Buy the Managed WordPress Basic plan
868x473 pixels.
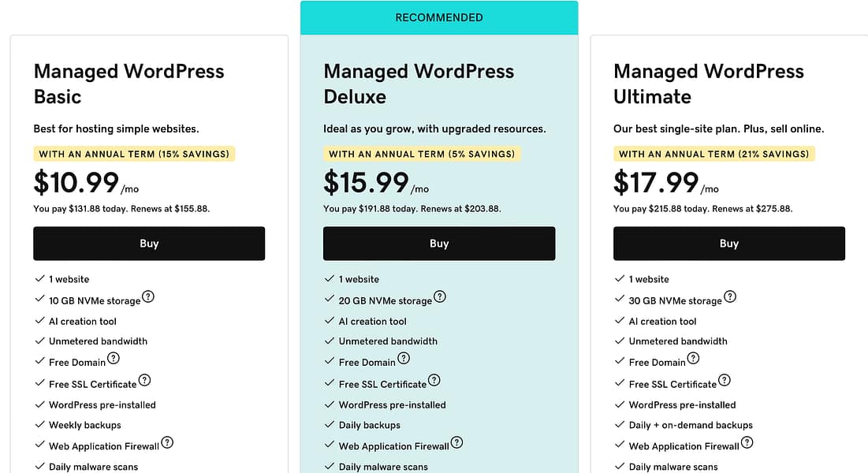[149, 244]
